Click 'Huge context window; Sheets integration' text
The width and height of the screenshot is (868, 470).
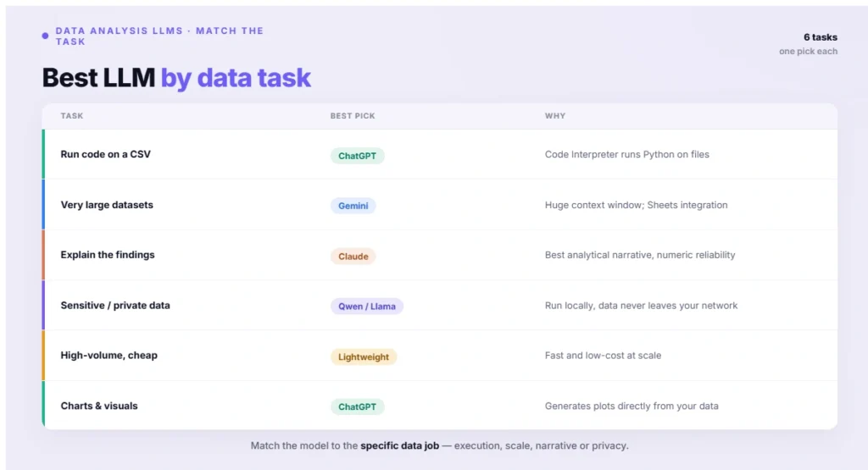[x=636, y=205]
